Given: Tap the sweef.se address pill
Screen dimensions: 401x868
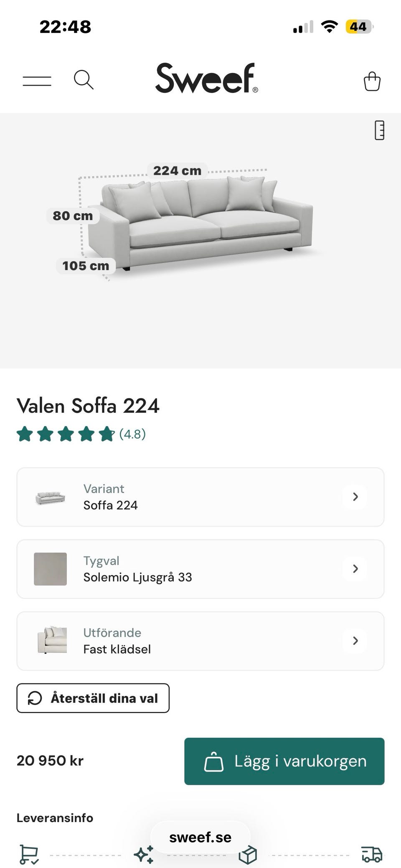Looking at the screenshot, I should (x=200, y=837).
